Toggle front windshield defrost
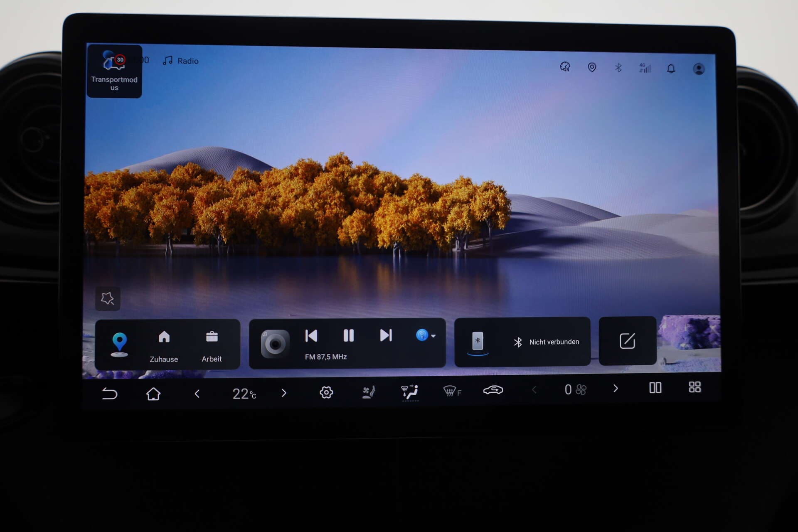 [x=452, y=391]
